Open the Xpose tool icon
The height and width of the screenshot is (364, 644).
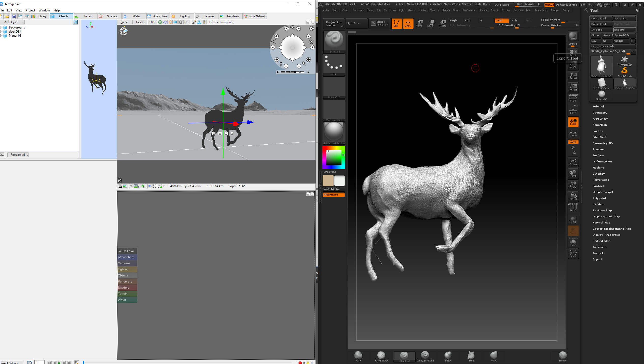[573, 253]
